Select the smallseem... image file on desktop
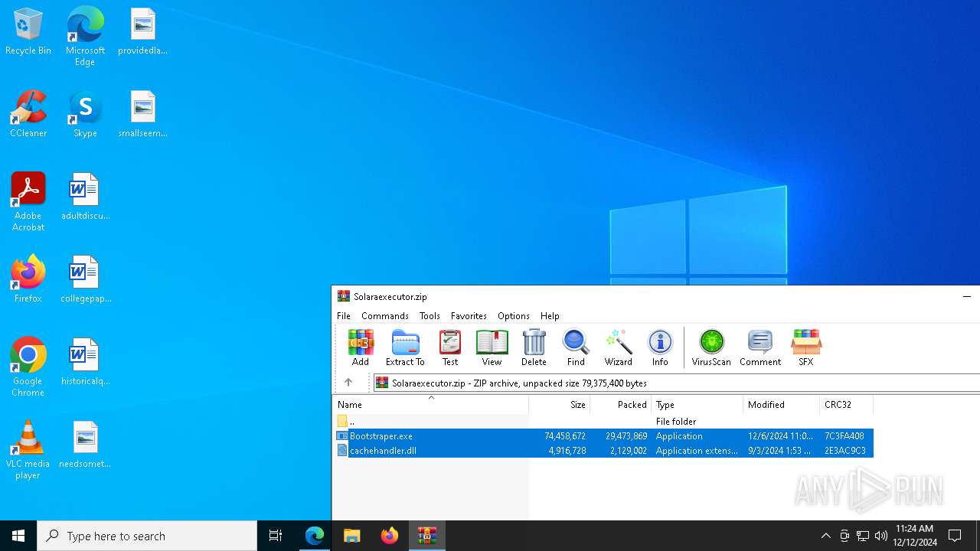The image size is (980, 551). [x=142, y=115]
